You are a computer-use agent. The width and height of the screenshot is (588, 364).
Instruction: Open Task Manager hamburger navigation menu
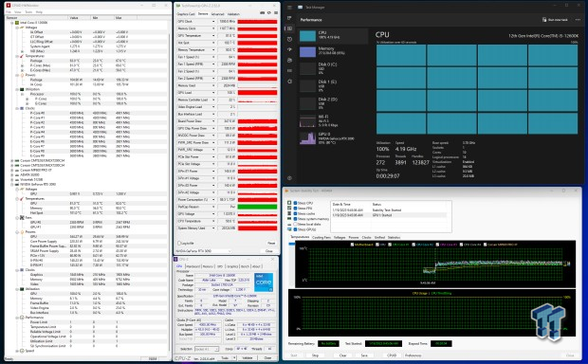pos(289,8)
